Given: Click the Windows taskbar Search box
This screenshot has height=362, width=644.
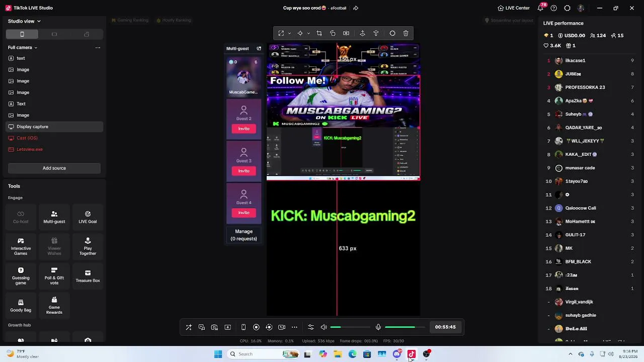Looking at the screenshot, I should click(x=263, y=354).
